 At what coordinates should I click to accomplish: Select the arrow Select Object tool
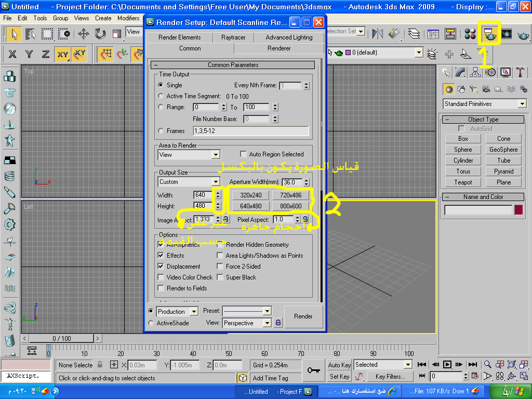click(14, 34)
